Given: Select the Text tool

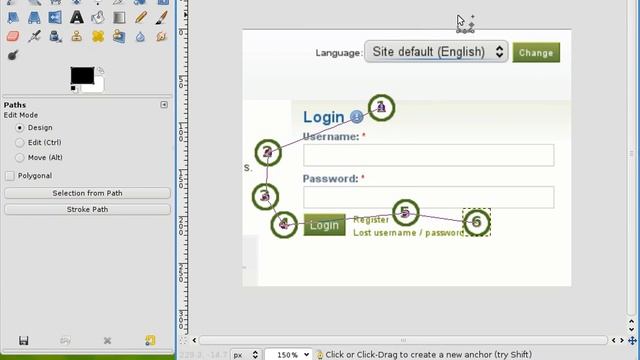Looking at the screenshot, I should tap(76, 18).
